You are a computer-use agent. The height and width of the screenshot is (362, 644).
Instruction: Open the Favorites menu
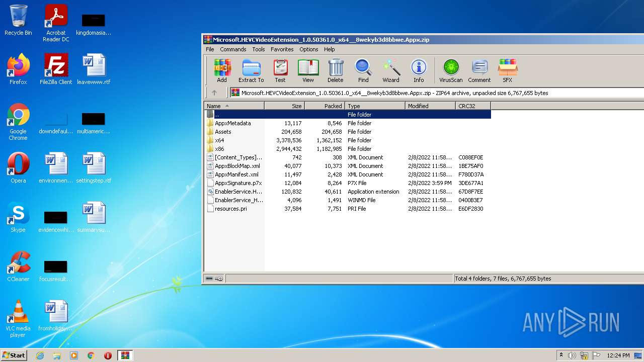tap(282, 49)
